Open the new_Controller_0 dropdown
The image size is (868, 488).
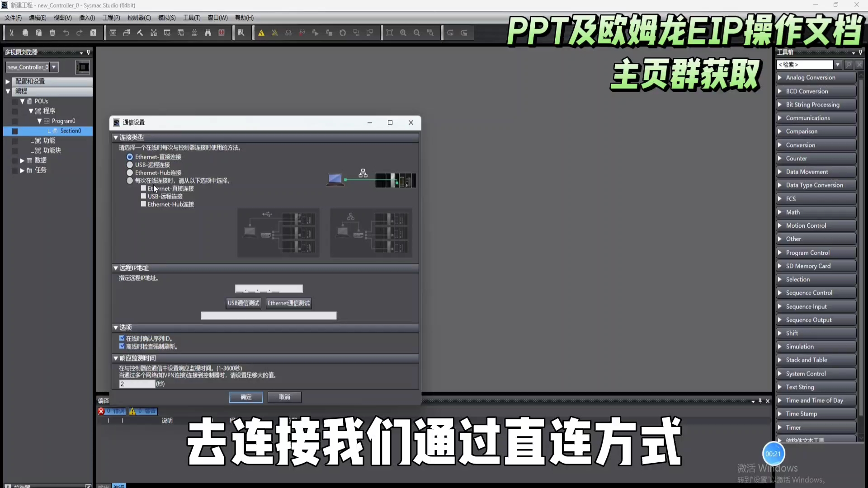(x=54, y=67)
